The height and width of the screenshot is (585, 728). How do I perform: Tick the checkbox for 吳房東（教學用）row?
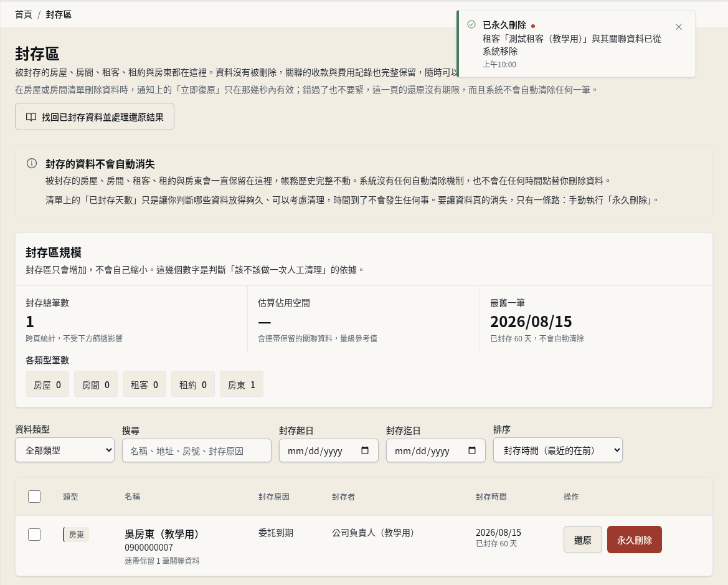[34, 535]
